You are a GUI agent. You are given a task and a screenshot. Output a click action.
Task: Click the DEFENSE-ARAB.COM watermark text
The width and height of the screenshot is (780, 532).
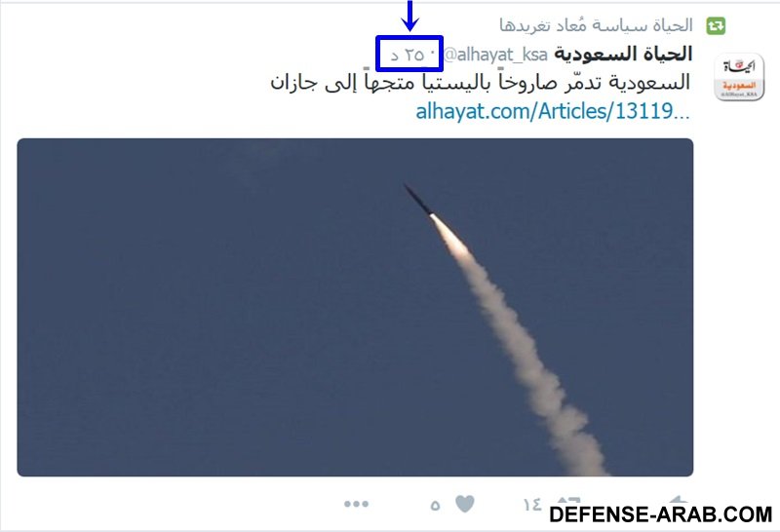pos(661,514)
